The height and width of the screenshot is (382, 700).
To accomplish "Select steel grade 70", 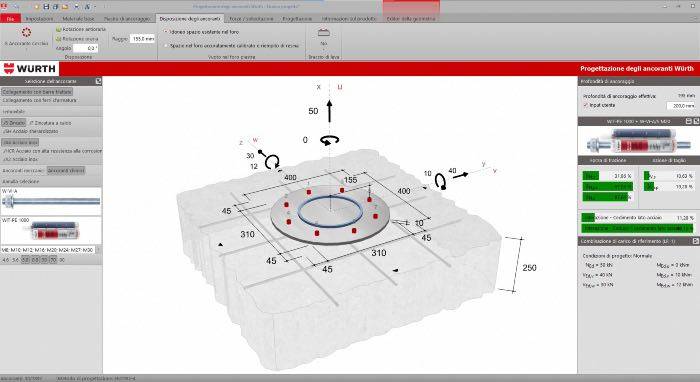I will pos(53,260).
